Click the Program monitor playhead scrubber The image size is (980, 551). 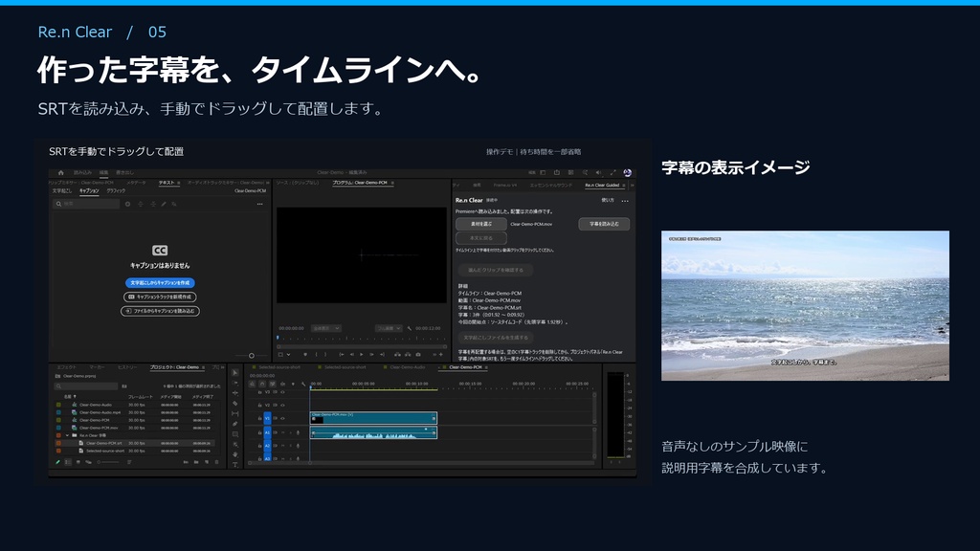point(278,338)
